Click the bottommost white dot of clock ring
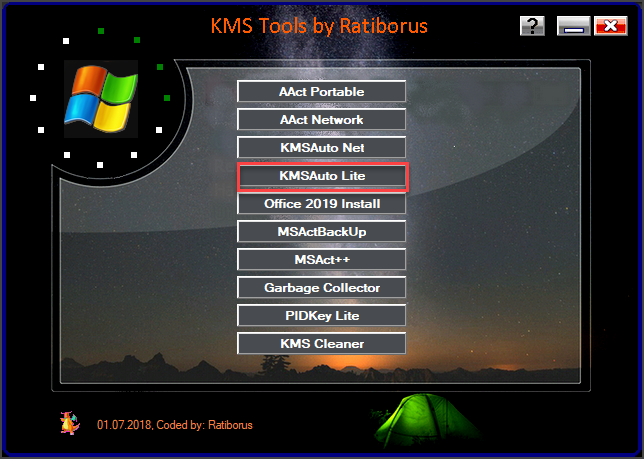Screen dimensions: 644x459 [99, 165]
